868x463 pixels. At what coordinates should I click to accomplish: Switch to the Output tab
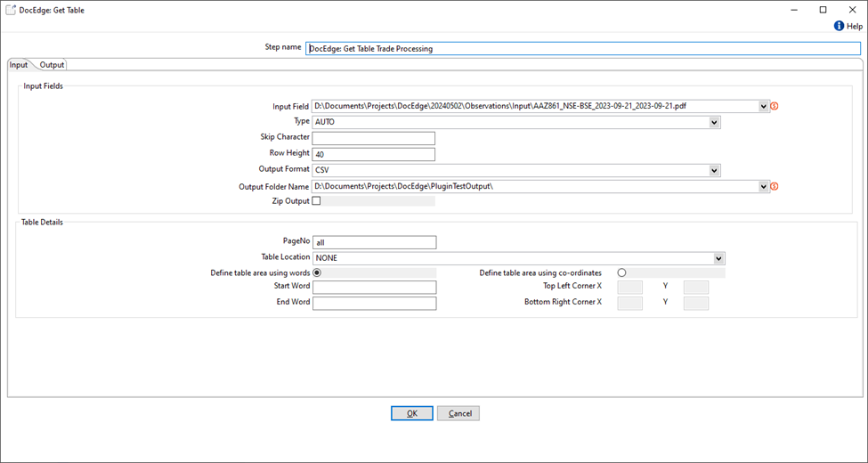point(52,65)
